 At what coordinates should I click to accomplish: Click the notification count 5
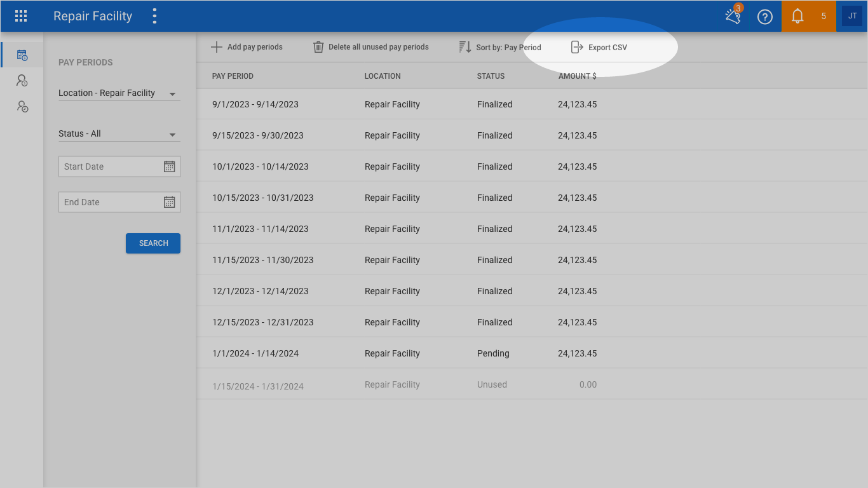point(824,17)
